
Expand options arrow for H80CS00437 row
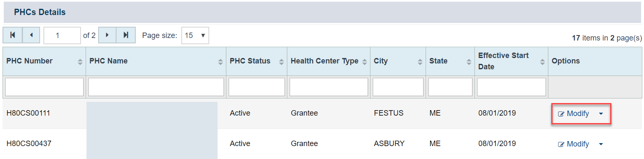[x=601, y=144]
